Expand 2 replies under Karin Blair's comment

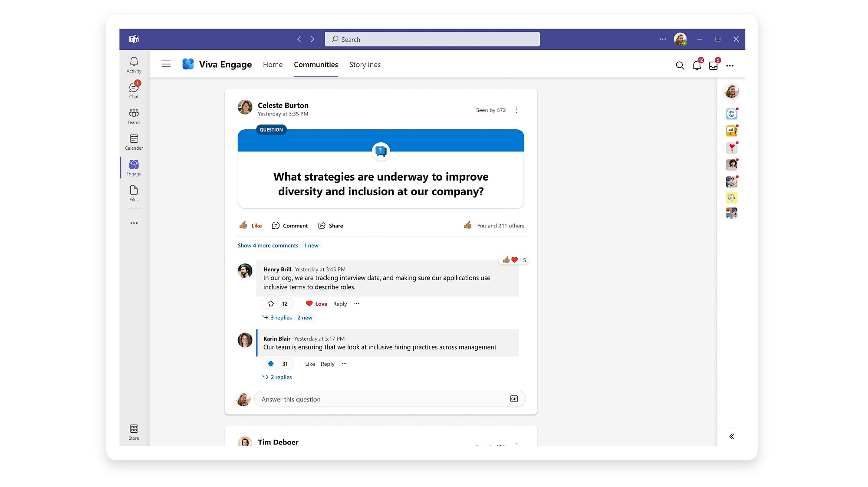pos(280,377)
